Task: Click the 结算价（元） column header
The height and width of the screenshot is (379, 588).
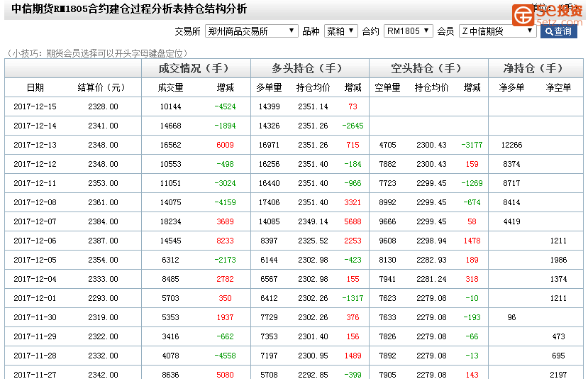Action: point(101,88)
